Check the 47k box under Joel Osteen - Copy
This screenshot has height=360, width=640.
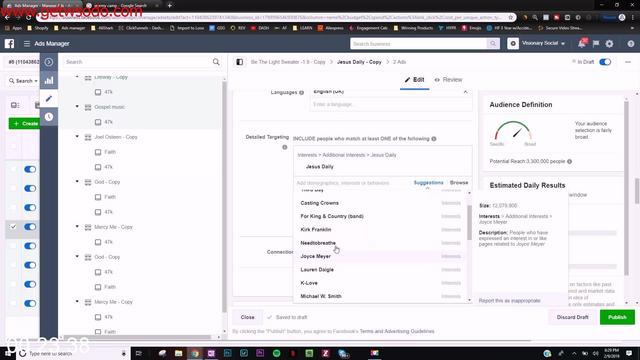[x=98, y=167]
